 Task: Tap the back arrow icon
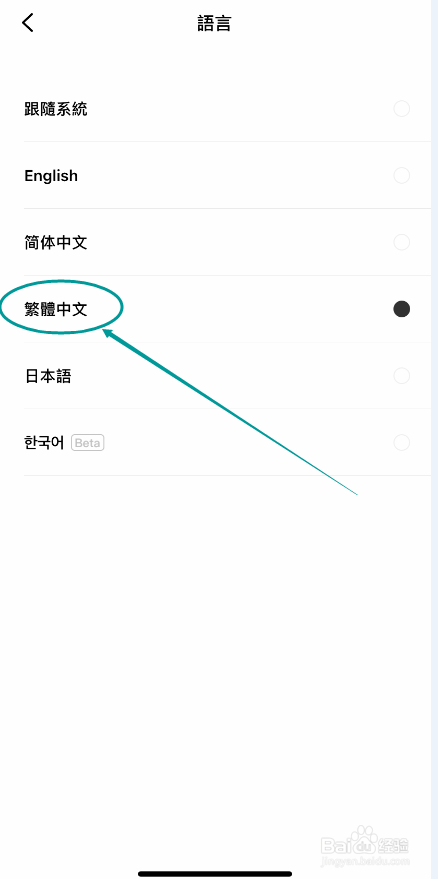click(x=27, y=22)
